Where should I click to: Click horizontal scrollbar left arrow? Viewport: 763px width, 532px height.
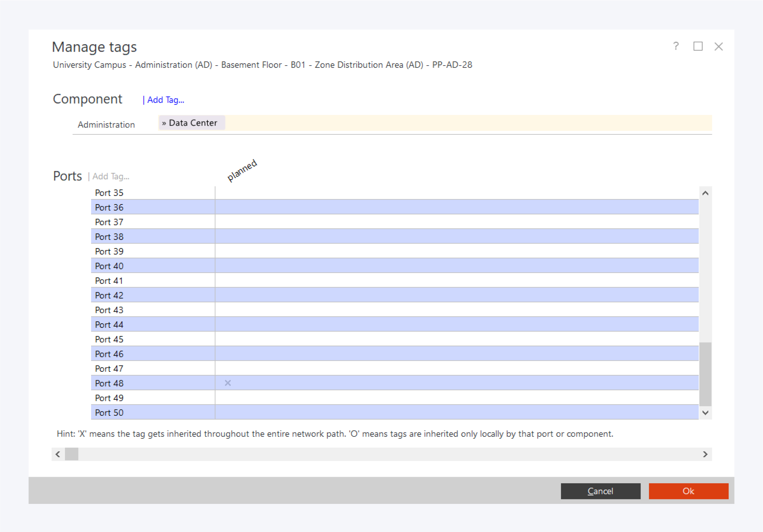[x=58, y=454]
